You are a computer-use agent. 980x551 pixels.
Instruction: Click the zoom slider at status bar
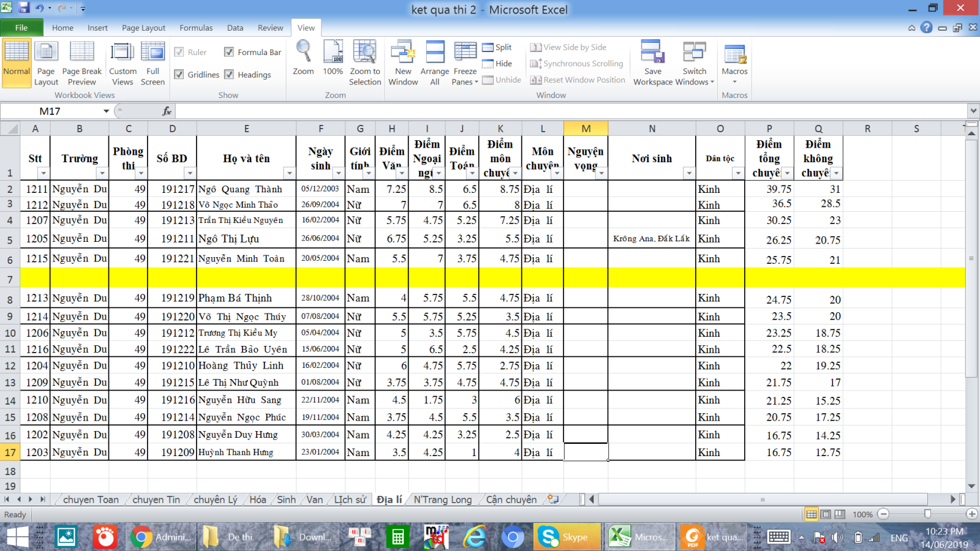point(927,514)
